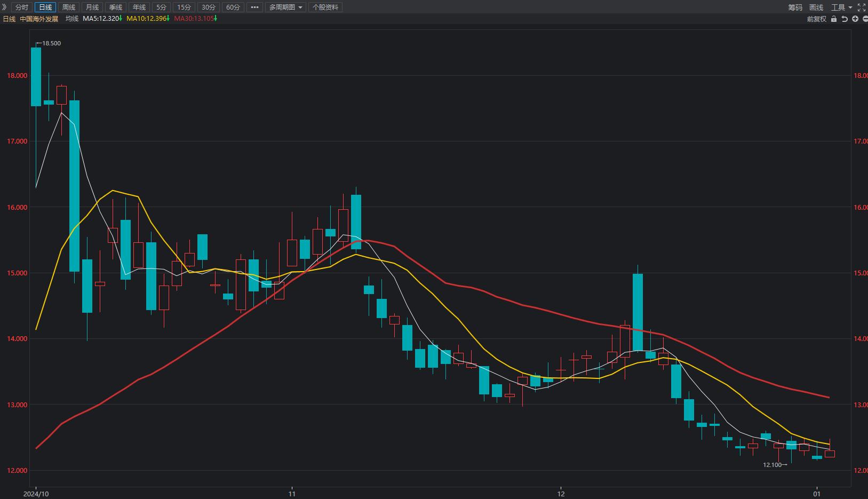868x499 pixels.
Task: Expand the 工具 tools dropdown
Action: [841, 7]
